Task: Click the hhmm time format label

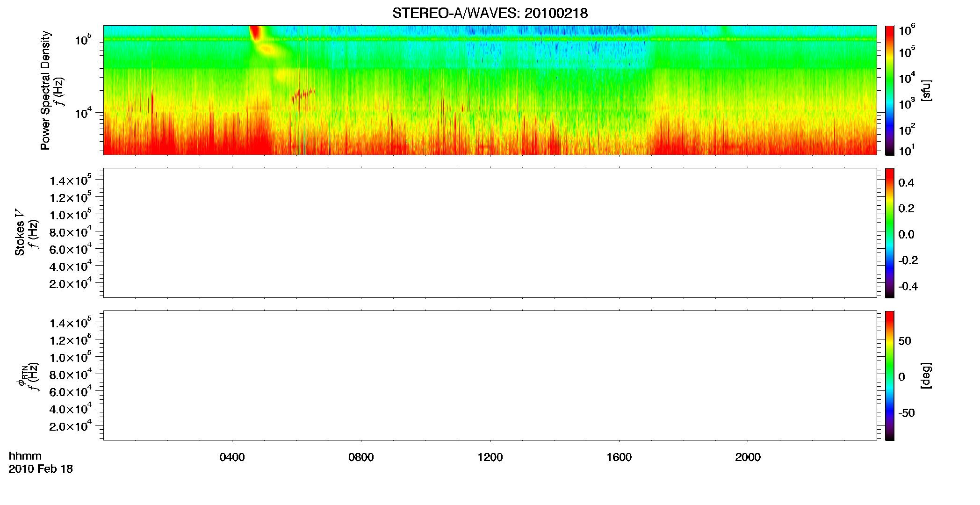Action: pos(25,456)
